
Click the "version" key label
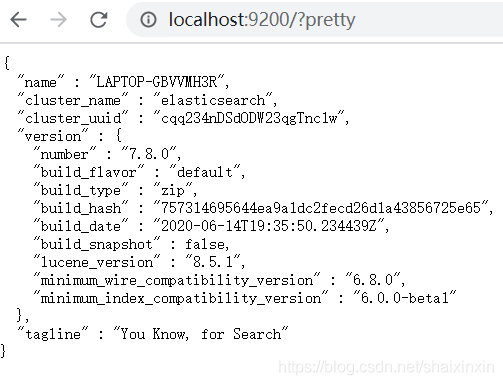coord(53,136)
